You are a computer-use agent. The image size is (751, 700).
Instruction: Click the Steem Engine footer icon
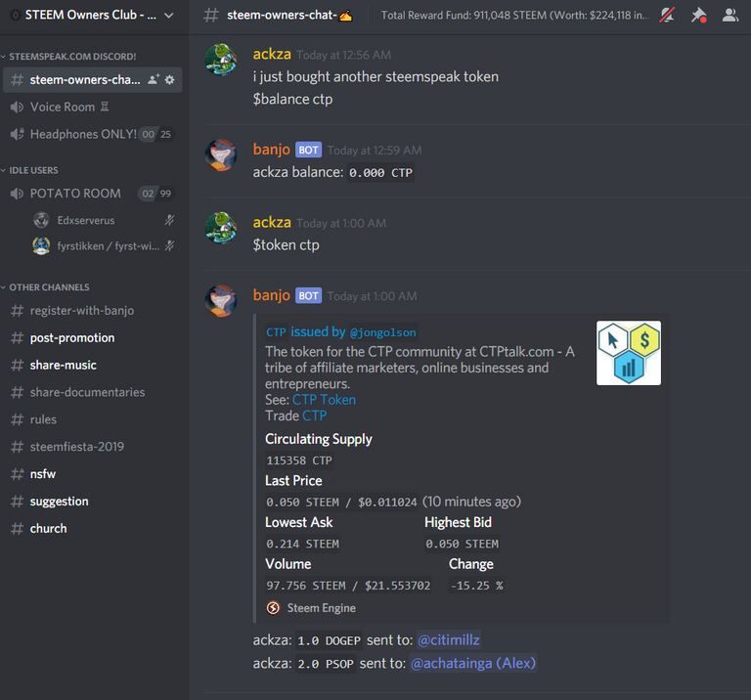point(273,608)
